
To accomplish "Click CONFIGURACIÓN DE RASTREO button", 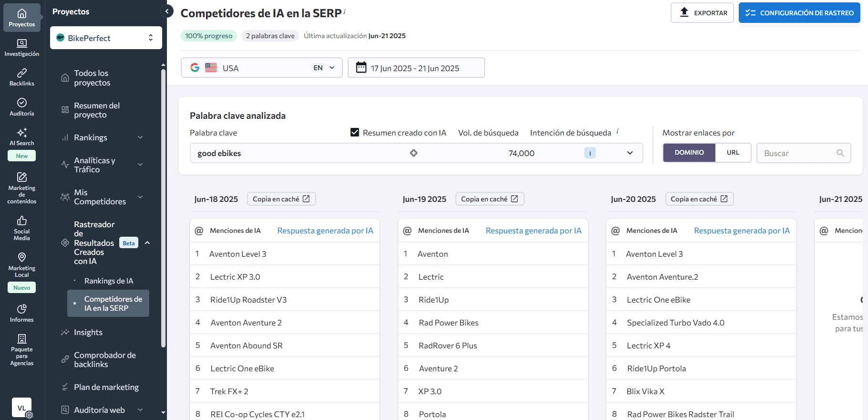I will (x=799, y=13).
